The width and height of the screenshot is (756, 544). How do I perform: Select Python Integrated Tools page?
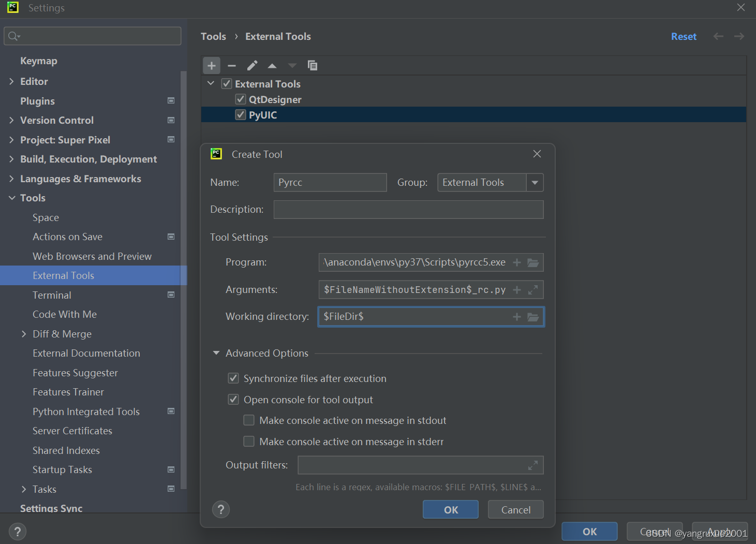[x=86, y=411]
